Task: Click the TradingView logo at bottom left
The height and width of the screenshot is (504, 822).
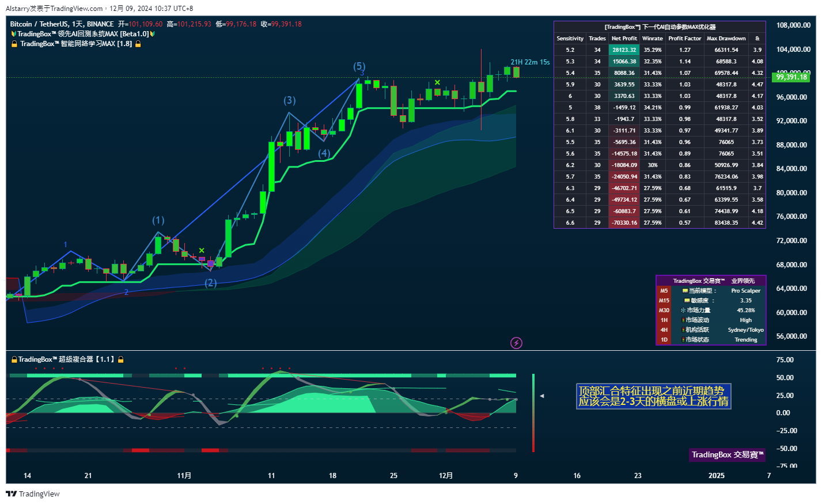Action: point(33,494)
